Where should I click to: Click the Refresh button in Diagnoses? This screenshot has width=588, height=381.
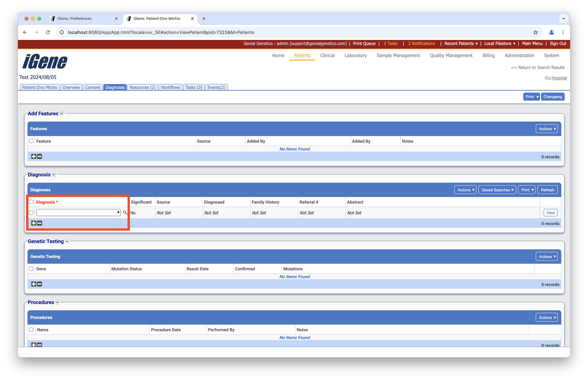click(x=547, y=190)
